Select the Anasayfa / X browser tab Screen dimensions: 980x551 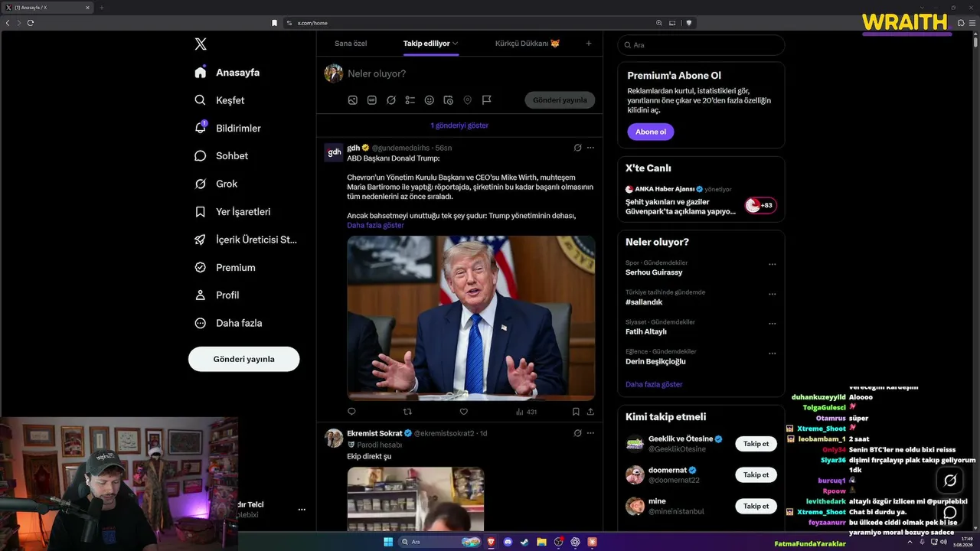48,8
